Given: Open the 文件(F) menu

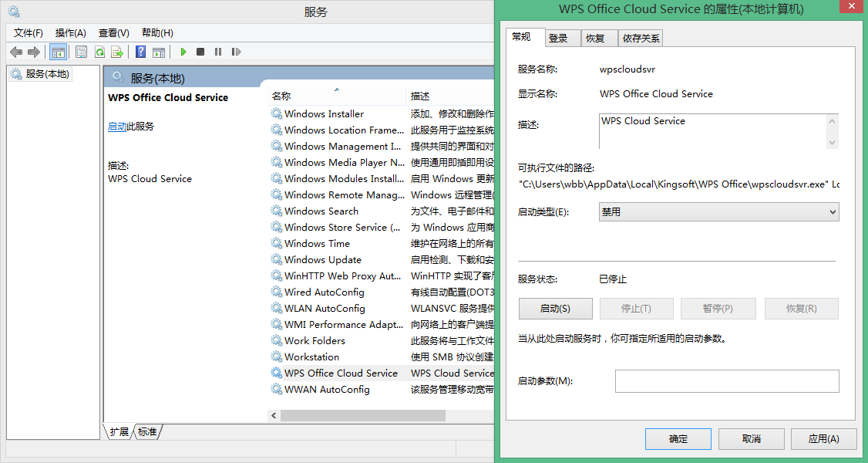Looking at the screenshot, I should coord(29,32).
